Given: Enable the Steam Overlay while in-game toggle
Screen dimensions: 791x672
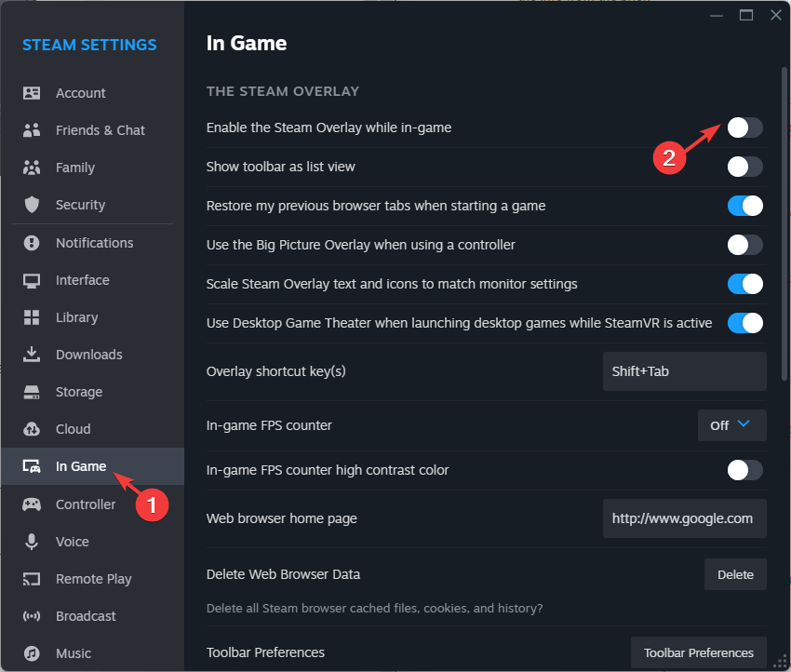Looking at the screenshot, I should coord(744,128).
